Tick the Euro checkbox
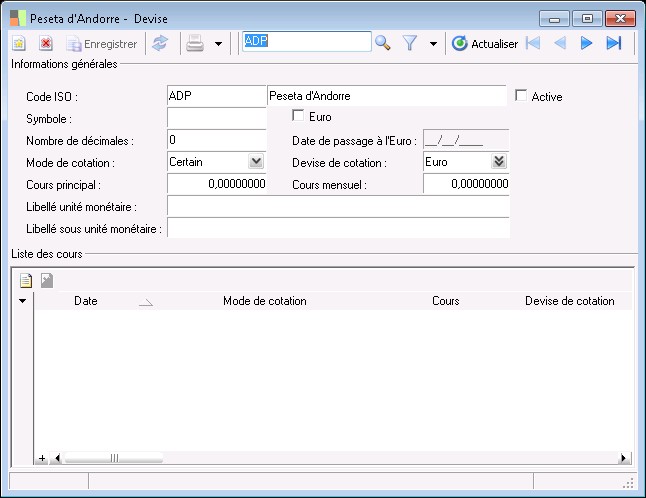Image resolution: width=646 pixels, height=498 pixels. [x=298, y=116]
